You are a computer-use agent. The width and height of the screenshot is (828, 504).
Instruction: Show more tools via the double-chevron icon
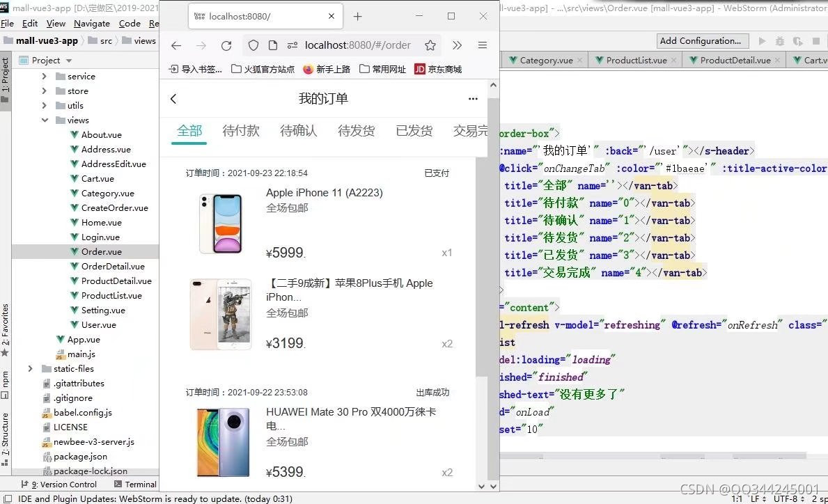tap(457, 45)
